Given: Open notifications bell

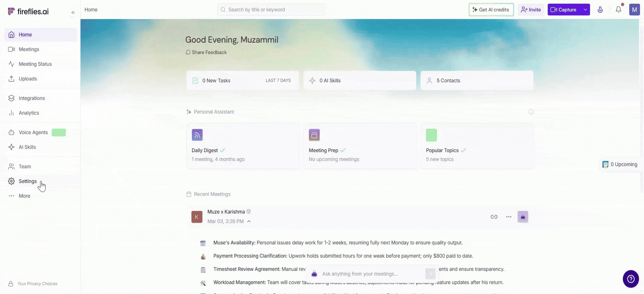Looking at the screenshot, I should (619, 10).
